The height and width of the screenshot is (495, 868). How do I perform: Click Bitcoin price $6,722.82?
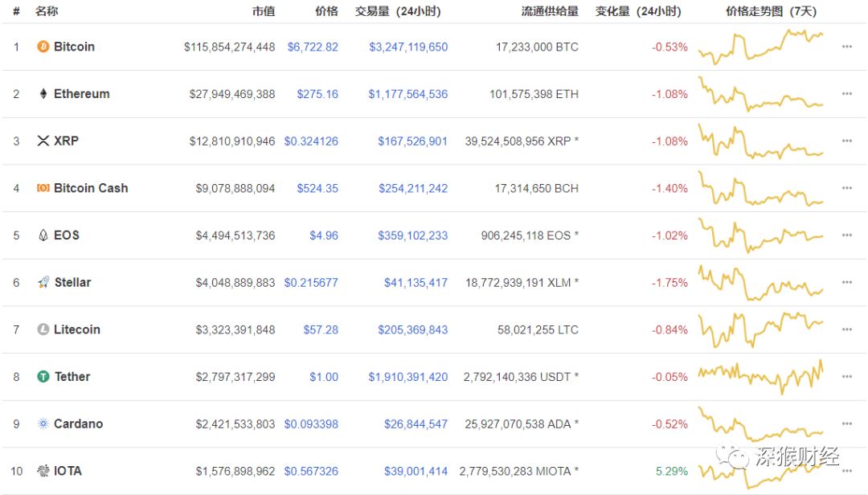tap(313, 47)
